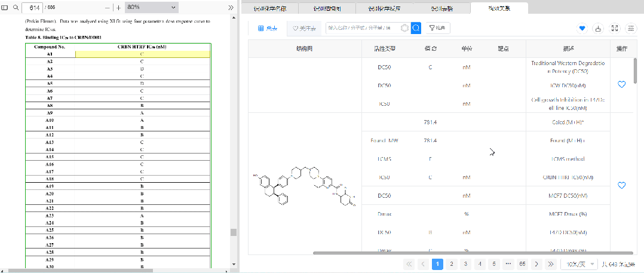The image size is (644, 273).
Task: Click compound A23 in PDF table
Action: pyautogui.click(x=50, y=216)
